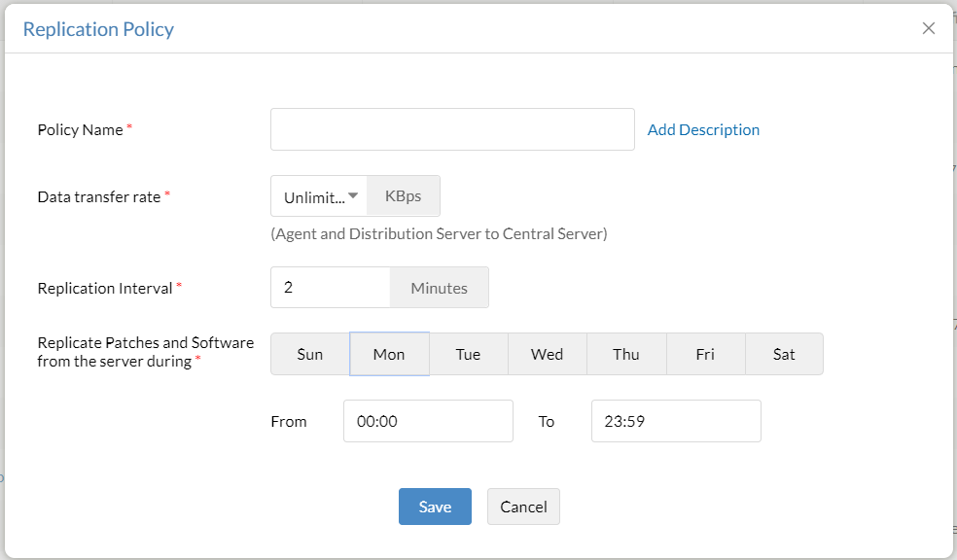Close the Replication Policy dialog
Viewport: 957px width, 560px height.
pyautogui.click(x=929, y=28)
